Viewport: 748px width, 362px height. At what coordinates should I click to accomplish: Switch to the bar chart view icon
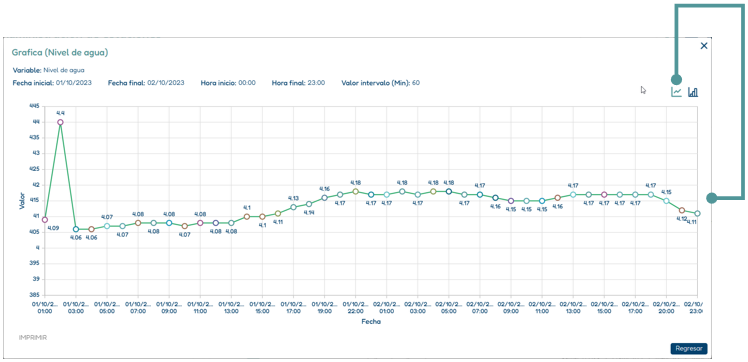point(693,92)
